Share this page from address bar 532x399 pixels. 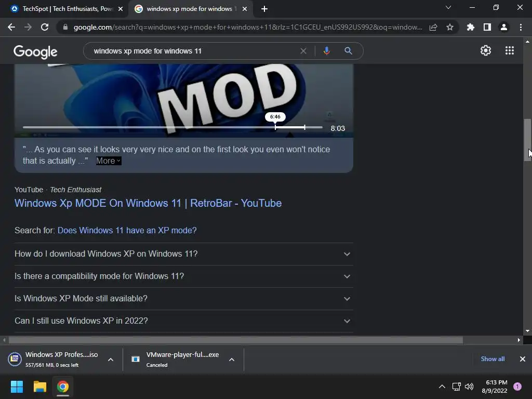pyautogui.click(x=433, y=27)
